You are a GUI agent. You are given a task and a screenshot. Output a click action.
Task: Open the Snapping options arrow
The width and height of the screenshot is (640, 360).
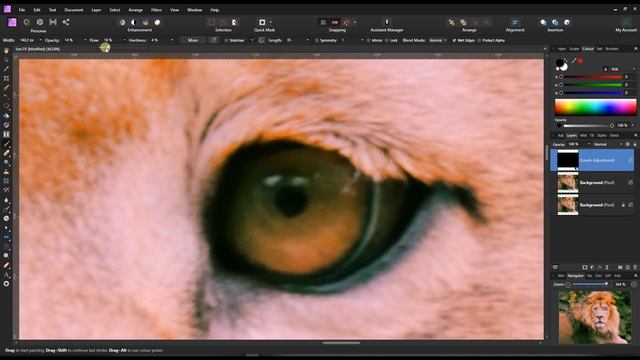click(x=355, y=22)
